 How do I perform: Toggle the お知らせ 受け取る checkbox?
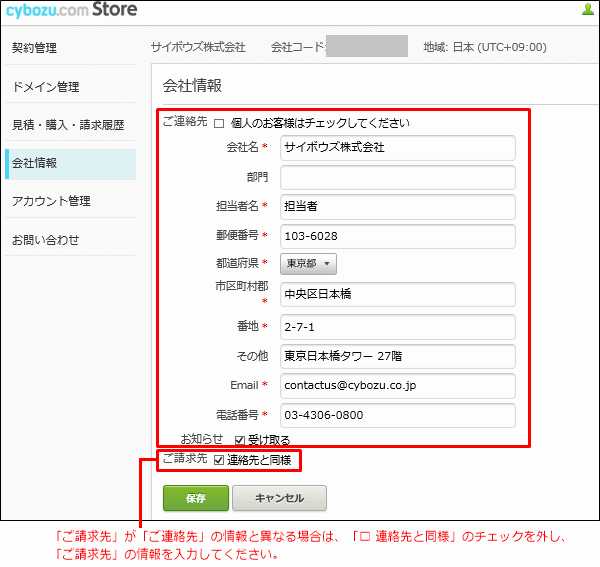(240, 440)
